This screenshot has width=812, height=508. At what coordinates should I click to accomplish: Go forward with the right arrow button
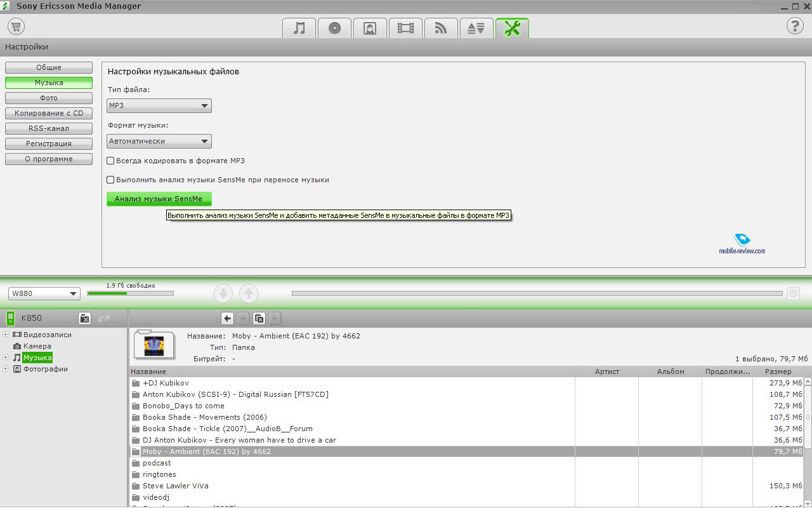(x=243, y=319)
